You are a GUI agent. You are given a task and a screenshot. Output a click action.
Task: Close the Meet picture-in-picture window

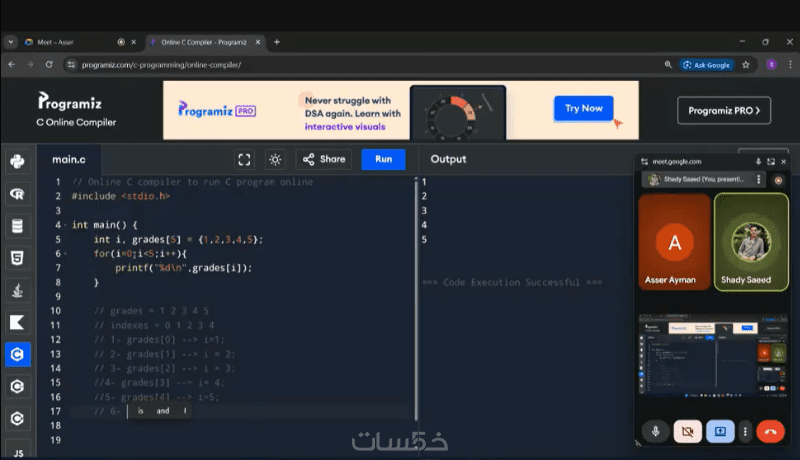click(784, 162)
